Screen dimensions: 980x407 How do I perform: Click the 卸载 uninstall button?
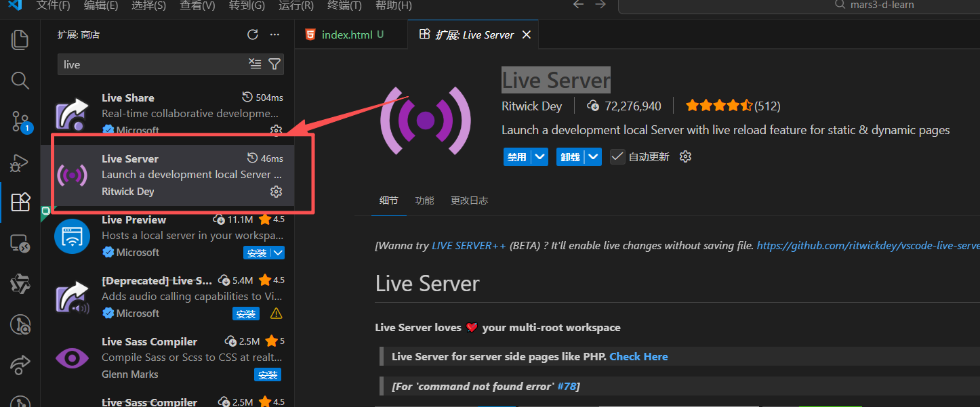(x=571, y=156)
